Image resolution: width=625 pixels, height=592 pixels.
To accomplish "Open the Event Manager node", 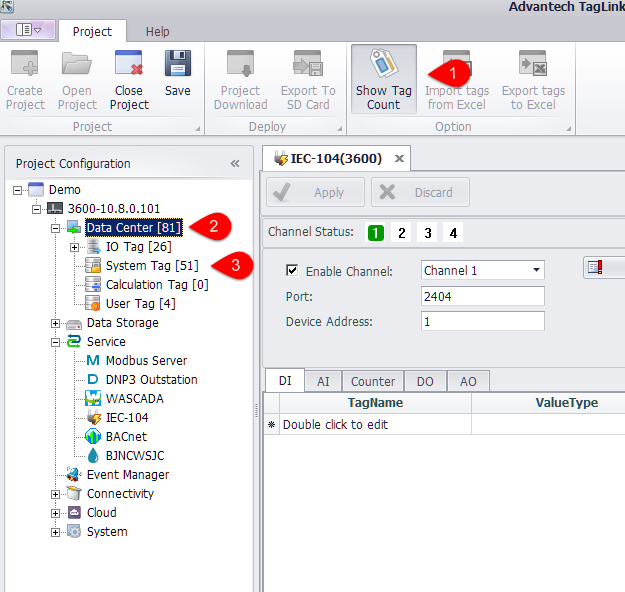I will tap(127, 474).
